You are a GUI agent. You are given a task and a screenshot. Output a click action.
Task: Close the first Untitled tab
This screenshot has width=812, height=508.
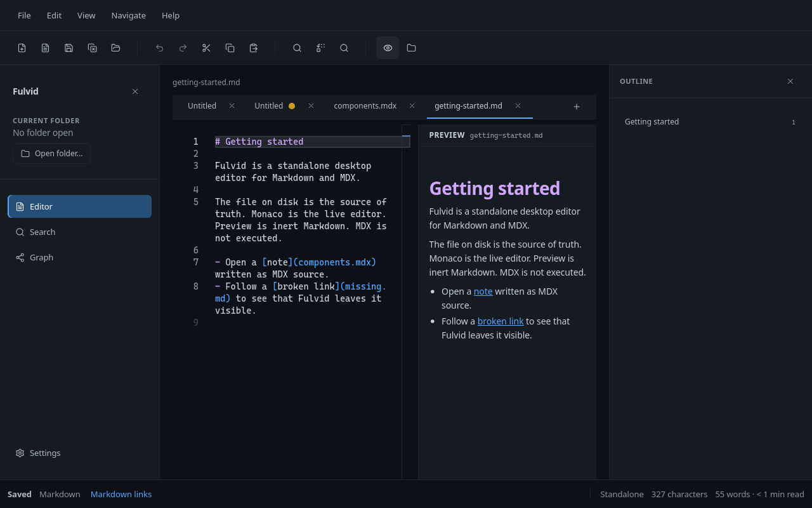232,106
